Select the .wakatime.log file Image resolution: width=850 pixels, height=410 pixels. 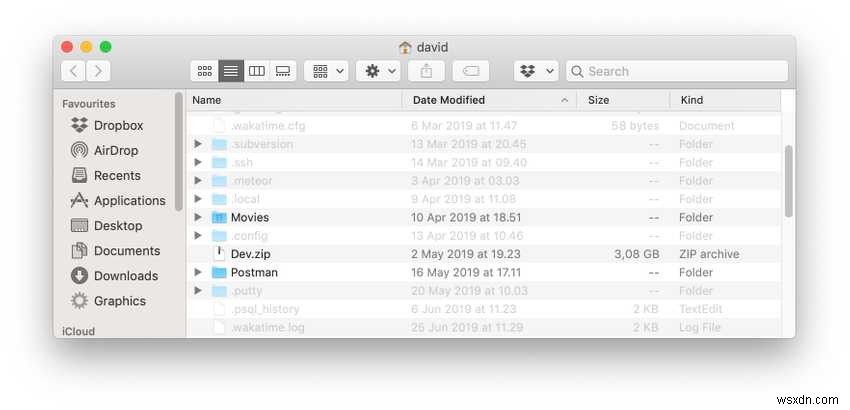484,328
